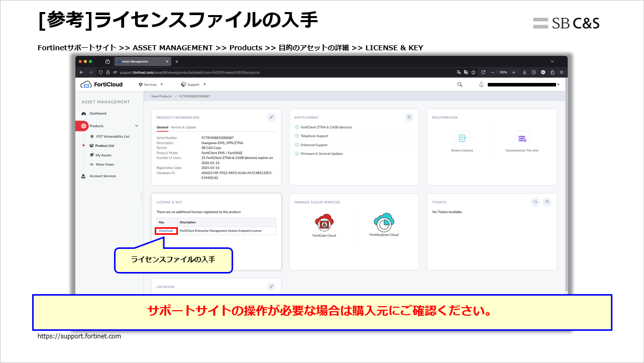The height and width of the screenshot is (363, 644).
Task: Open the Support dropdown menu
Action: 194,84
